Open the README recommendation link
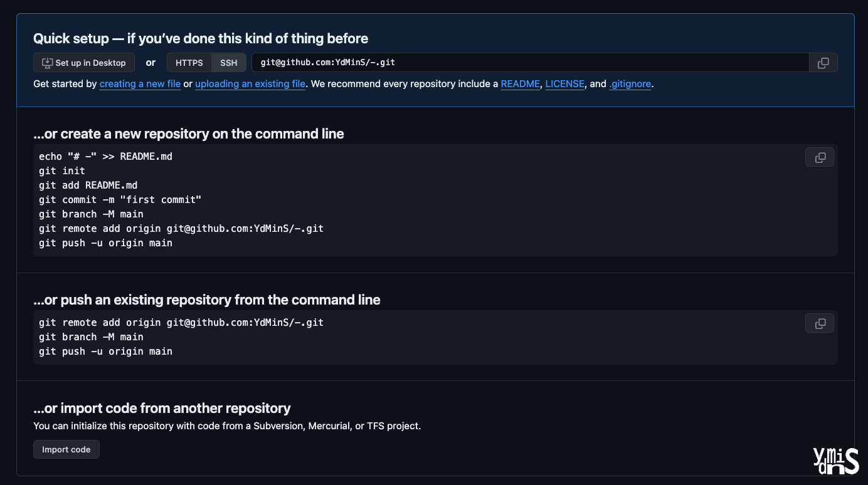This screenshot has width=868, height=485. pos(520,84)
